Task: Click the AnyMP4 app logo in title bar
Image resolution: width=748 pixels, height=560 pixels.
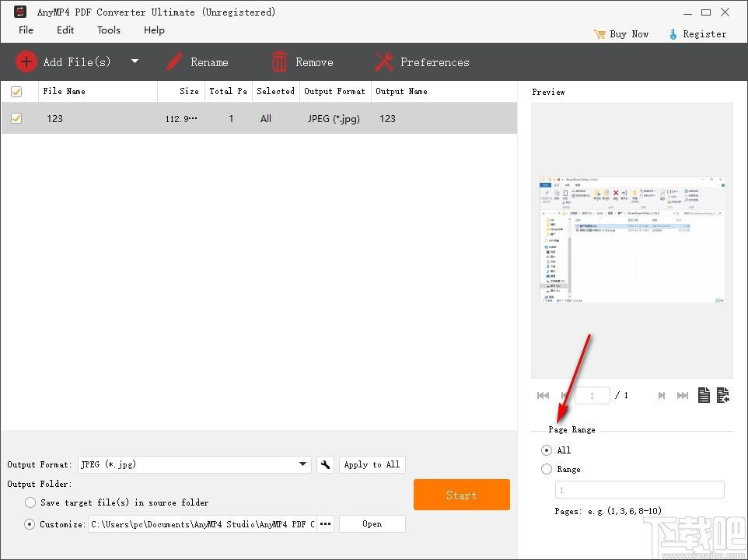Action: pyautogui.click(x=20, y=12)
